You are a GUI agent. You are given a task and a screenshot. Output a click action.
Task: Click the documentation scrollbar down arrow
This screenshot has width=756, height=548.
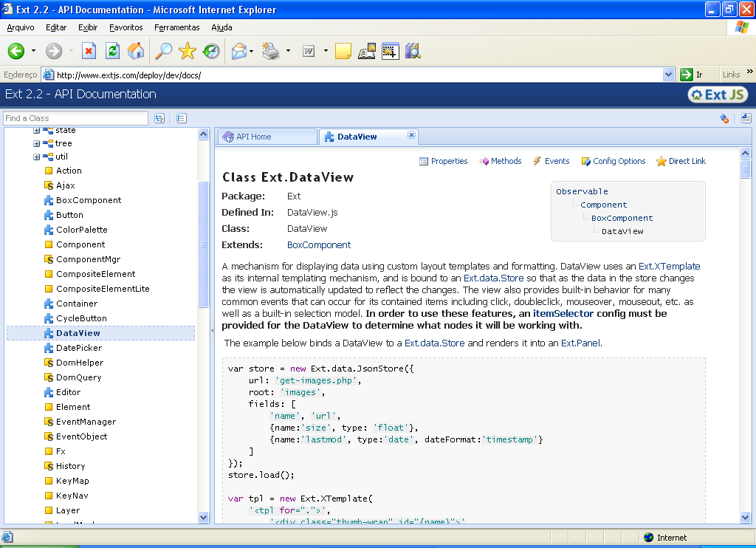tap(745, 517)
